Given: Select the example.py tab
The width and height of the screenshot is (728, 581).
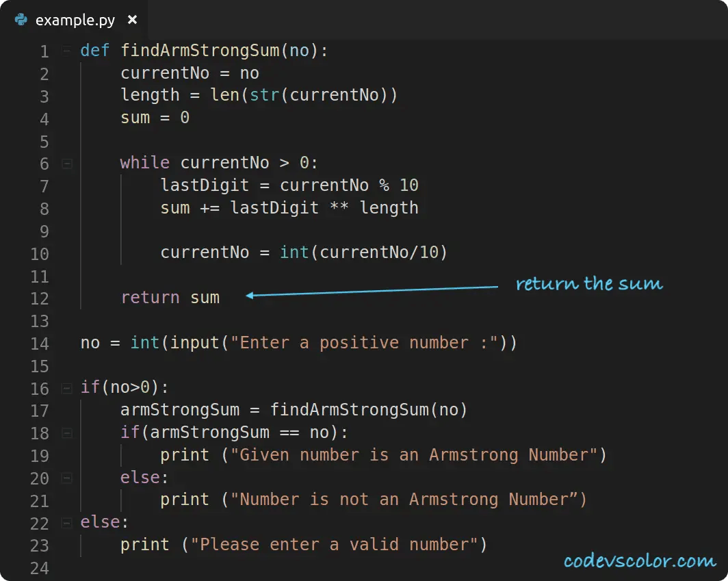Looking at the screenshot, I should [75, 20].
